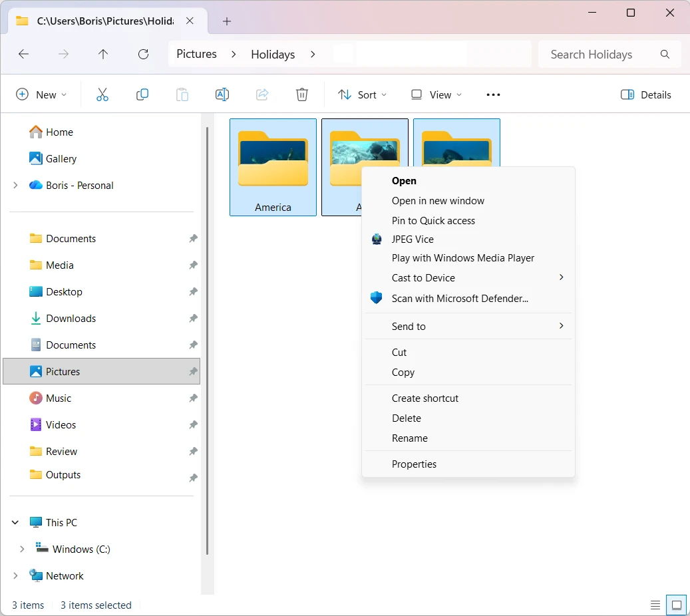Click Microsoft Defender shield icon in menu
The height and width of the screenshot is (616, 690).
376,298
